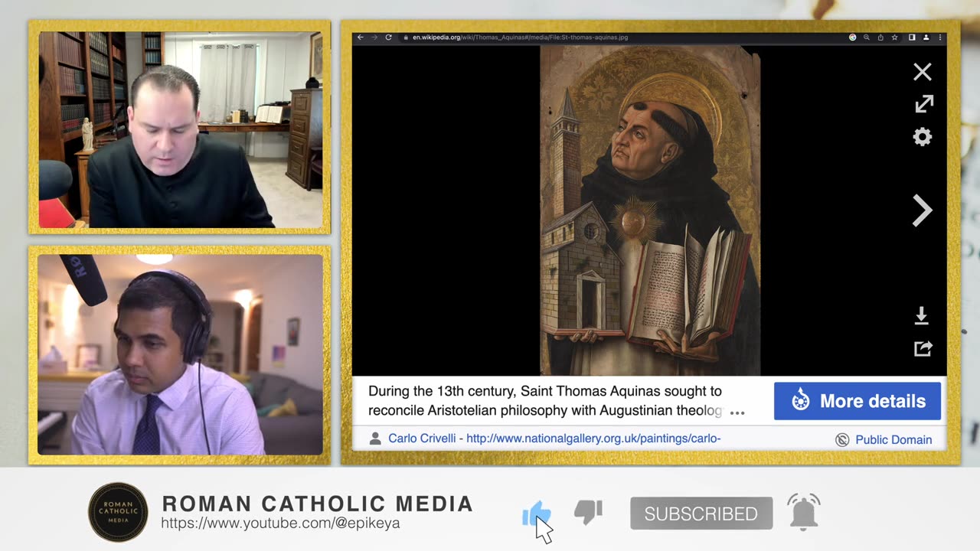Click the browser forward arrow
The image size is (980, 551).
[x=374, y=37]
